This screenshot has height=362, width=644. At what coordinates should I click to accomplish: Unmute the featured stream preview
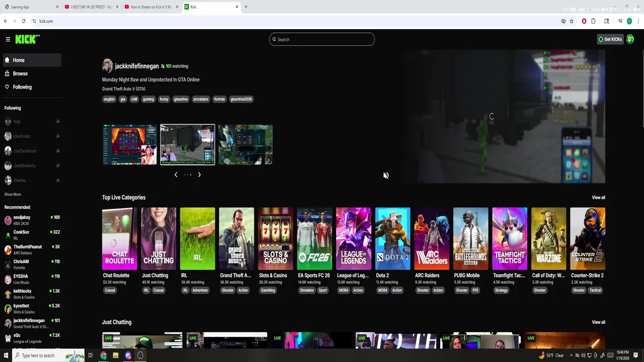[x=386, y=175]
